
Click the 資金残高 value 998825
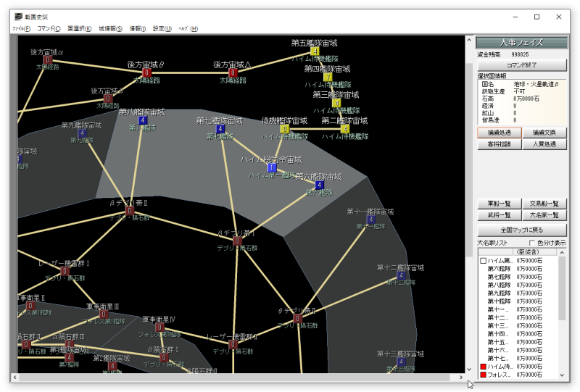pyautogui.click(x=520, y=54)
